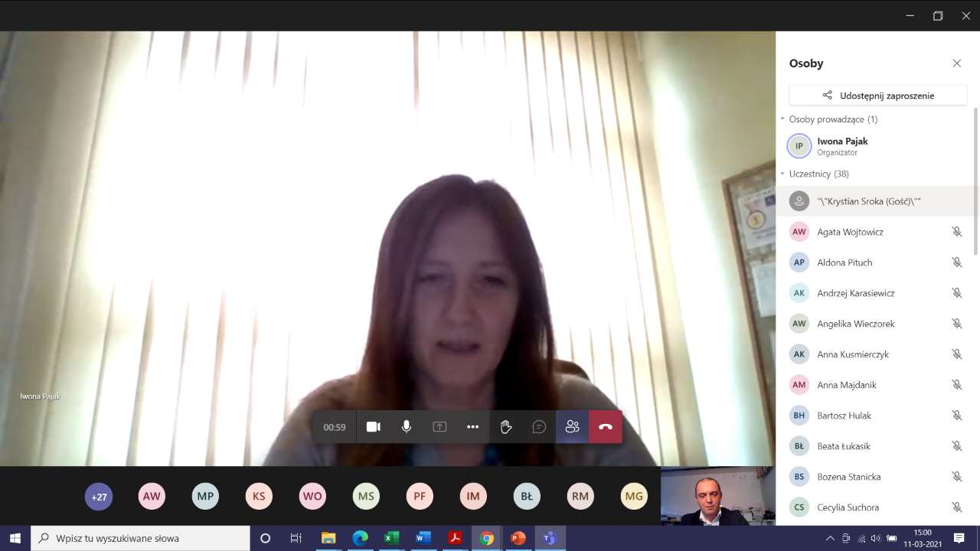Open the meeting chat icon
980x551 pixels.
coord(539,427)
